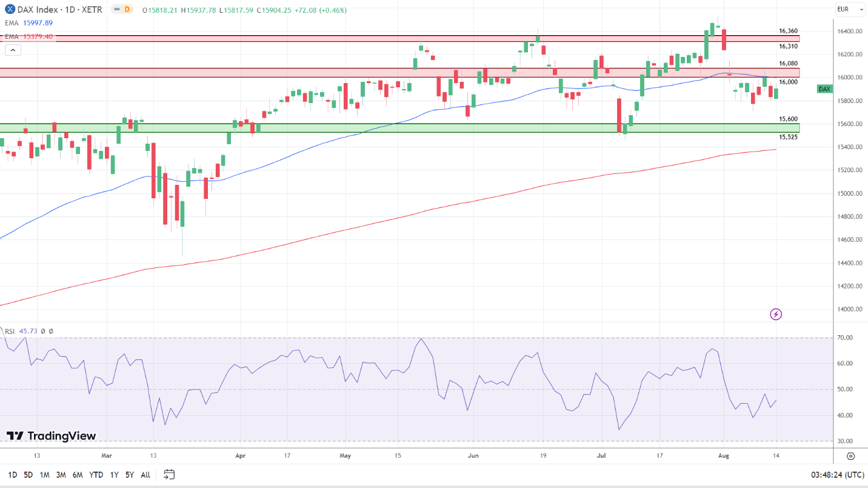Viewport: 868px width, 488px height.
Task: Click the +72.08 (+0.46%) change value
Action: (321, 10)
